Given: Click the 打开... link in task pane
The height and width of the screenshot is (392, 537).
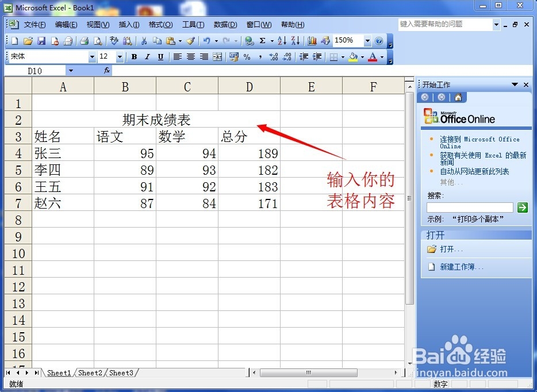Looking at the screenshot, I should (451, 249).
